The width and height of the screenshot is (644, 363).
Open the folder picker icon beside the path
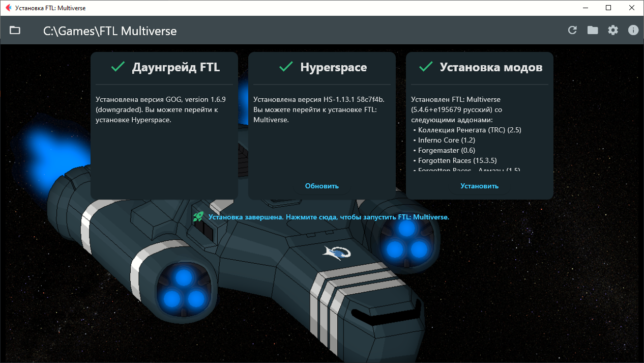tap(15, 31)
